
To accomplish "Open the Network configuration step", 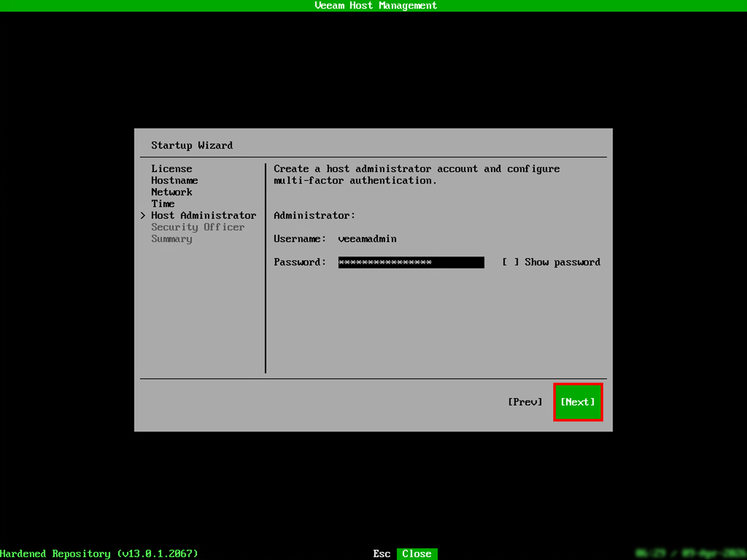I will 172,192.
